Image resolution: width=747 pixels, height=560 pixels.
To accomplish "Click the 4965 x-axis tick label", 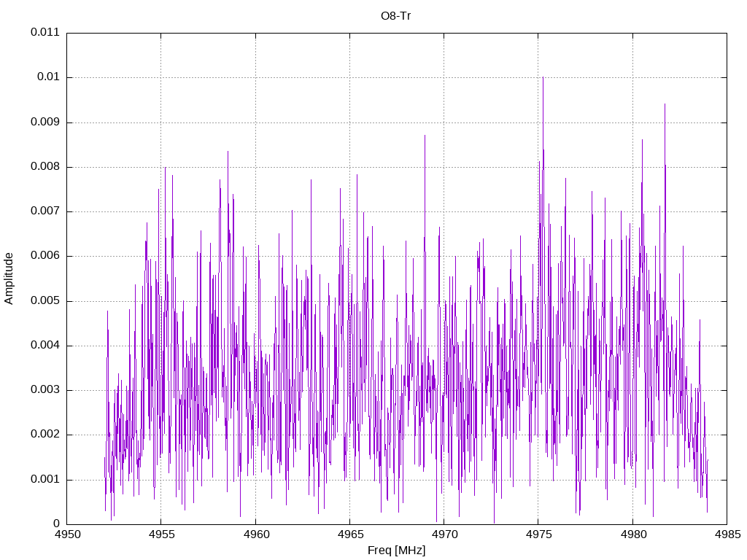I will (351, 534).
